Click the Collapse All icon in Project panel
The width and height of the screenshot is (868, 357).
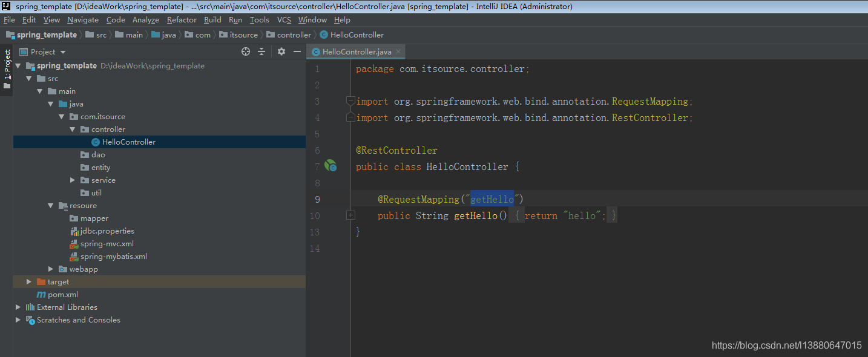click(x=261, y=51)
